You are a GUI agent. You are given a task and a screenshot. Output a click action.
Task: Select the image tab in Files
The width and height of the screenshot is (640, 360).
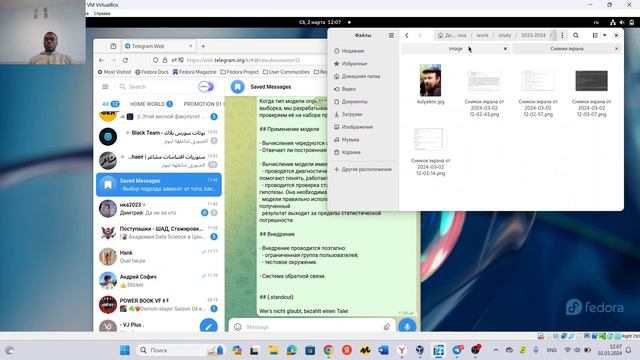(x=456, y=49)
